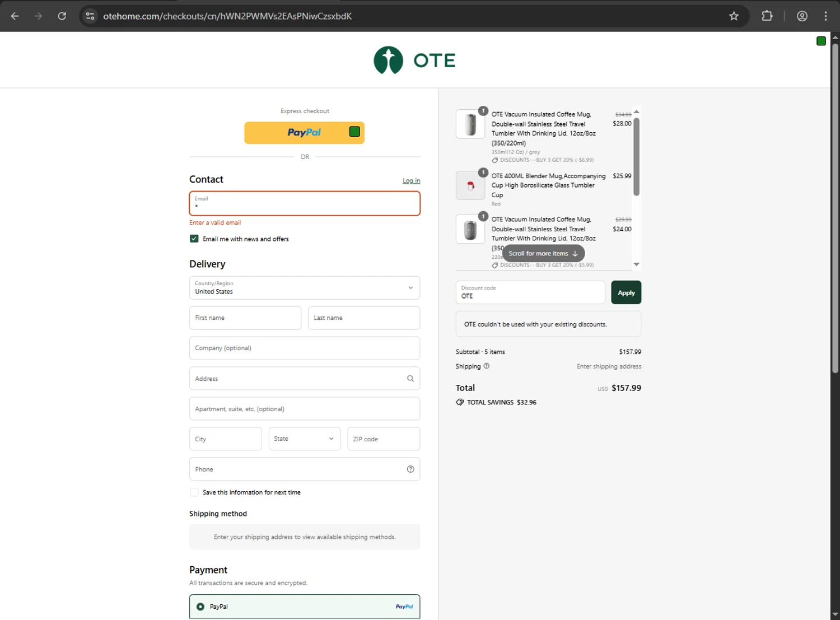The width and height of the screenshot is (840, 620).
Task: Click the total savings tag icon
Action: click(x=460, y=402)
